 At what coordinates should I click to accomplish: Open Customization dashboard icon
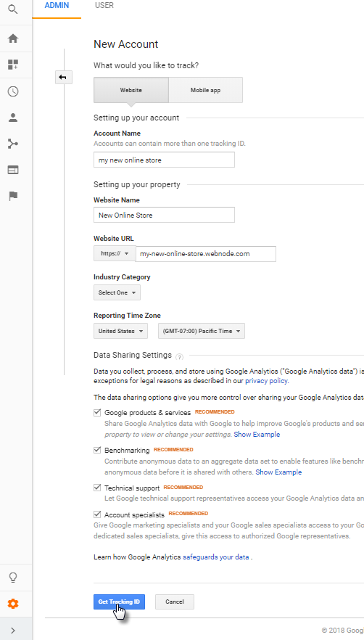tap(13, 65)
